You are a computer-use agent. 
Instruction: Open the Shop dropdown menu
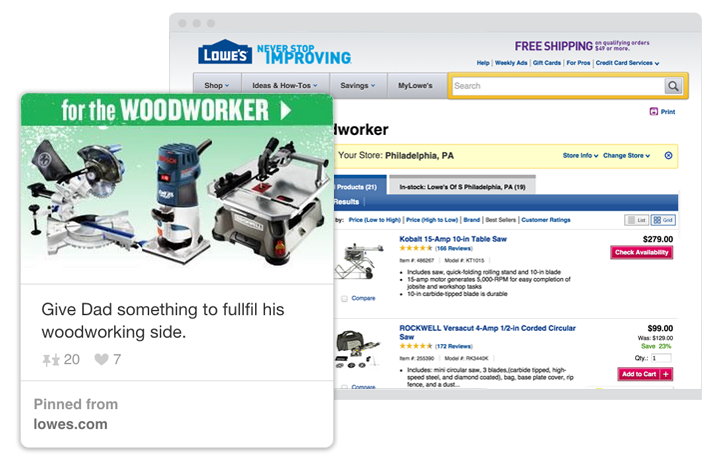click(x=217, y=85)
